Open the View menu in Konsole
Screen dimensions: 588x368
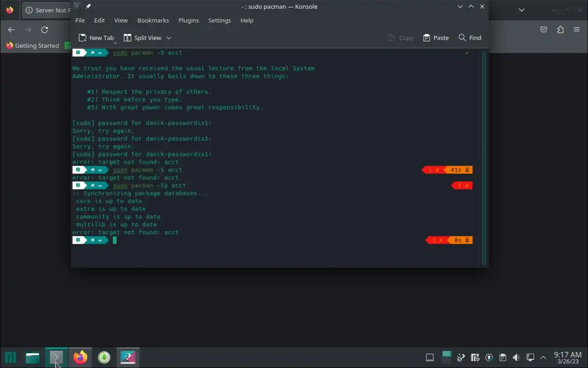[x=121, y=20]
